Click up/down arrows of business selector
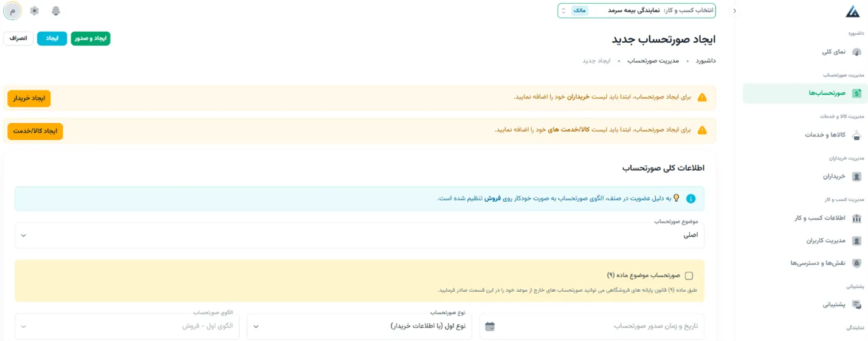The width and height of the screenshot is (868, 341). [x=563, y=11]
